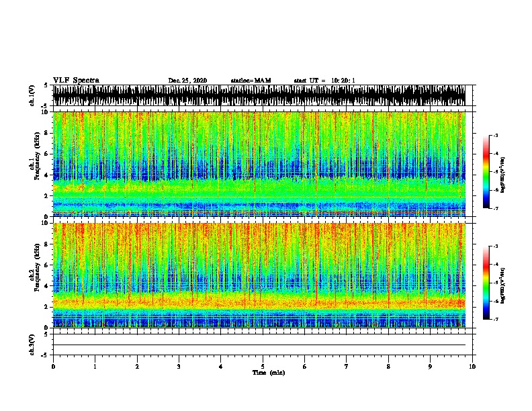
Task: Click the ch.2 frequency tick label "6"
Action: (x=47, y=265)
